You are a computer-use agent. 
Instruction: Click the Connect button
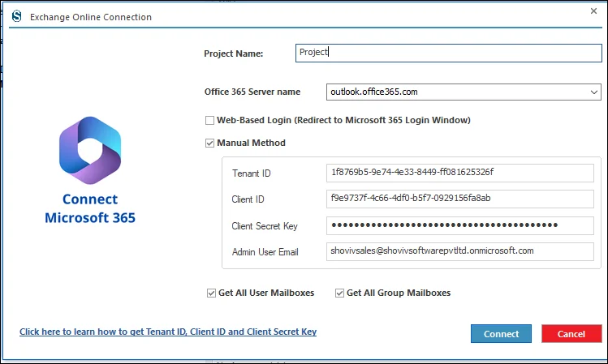coord(501,334)
